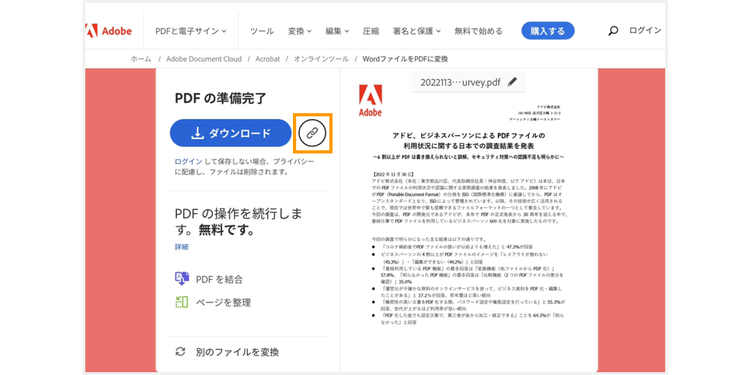The width and height of the screenshot is (750, 375).
Task: Click the Adobe logo in the PDF preview
Action: pos(370,101)
